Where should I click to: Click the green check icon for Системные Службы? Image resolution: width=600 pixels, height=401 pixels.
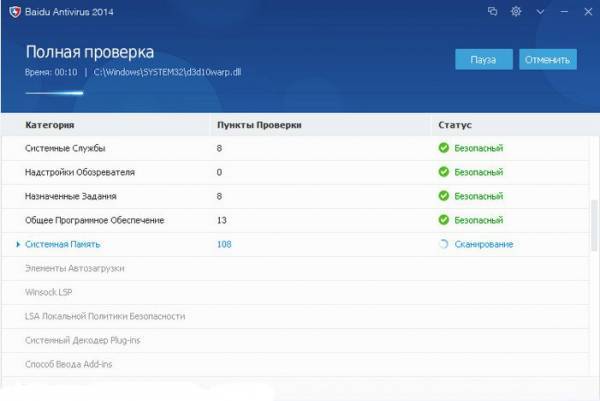443,148
